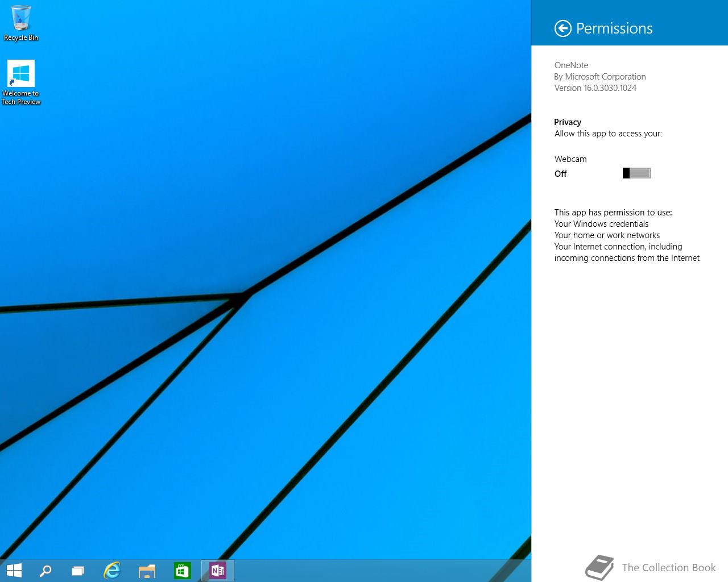The image size is (728, 582).
Task: Click 'By Microsoft Corporation' text
Action: pyautogui.click(x=600, y=77)
